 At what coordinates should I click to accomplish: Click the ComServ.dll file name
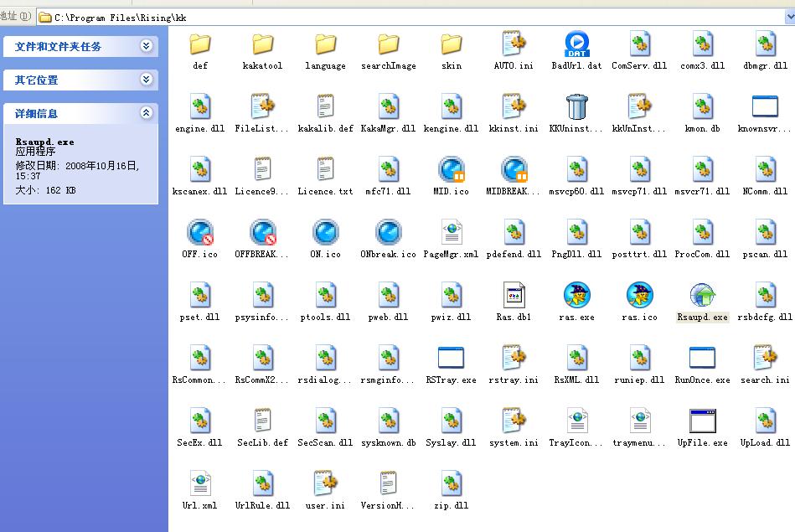pyautogui.click(x=640, y=65)
